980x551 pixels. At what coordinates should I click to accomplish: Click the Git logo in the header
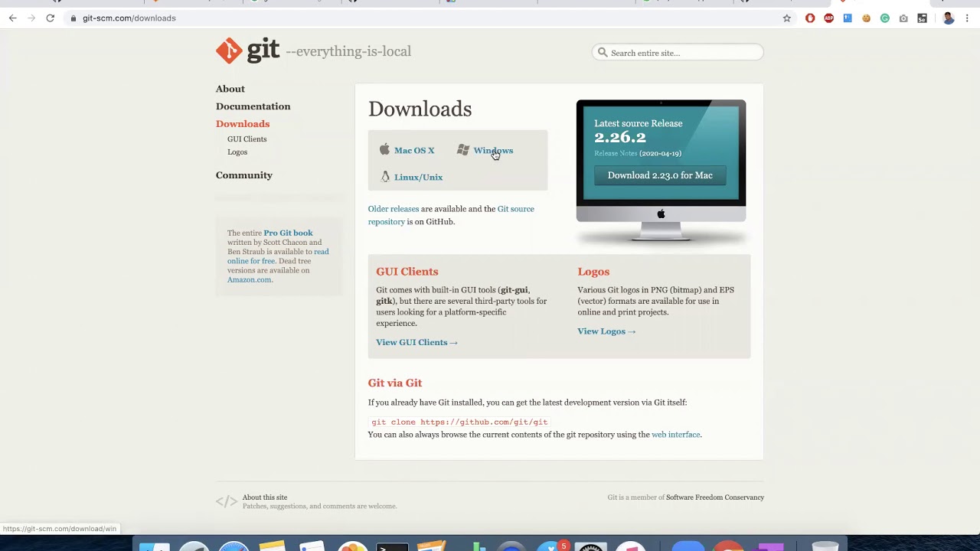[x=247, y=51]
